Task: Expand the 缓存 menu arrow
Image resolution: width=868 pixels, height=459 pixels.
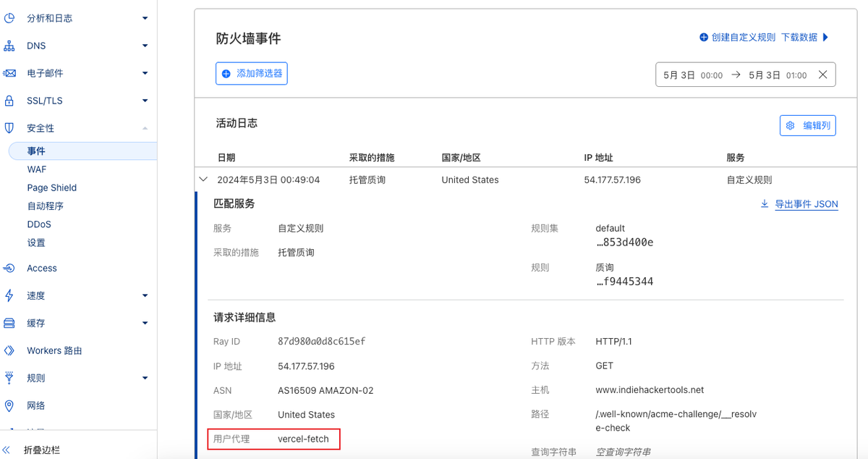Action: click(x=145, y=323)
